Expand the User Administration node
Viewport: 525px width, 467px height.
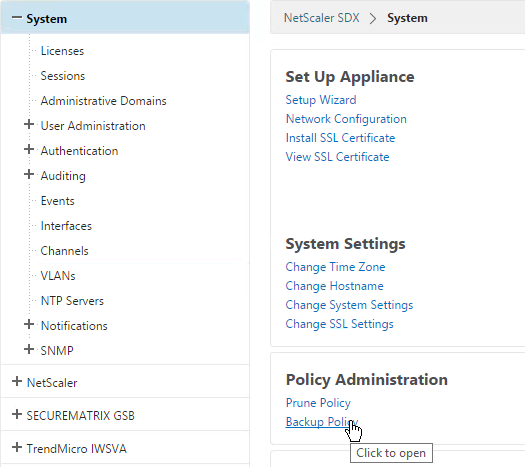29,125
